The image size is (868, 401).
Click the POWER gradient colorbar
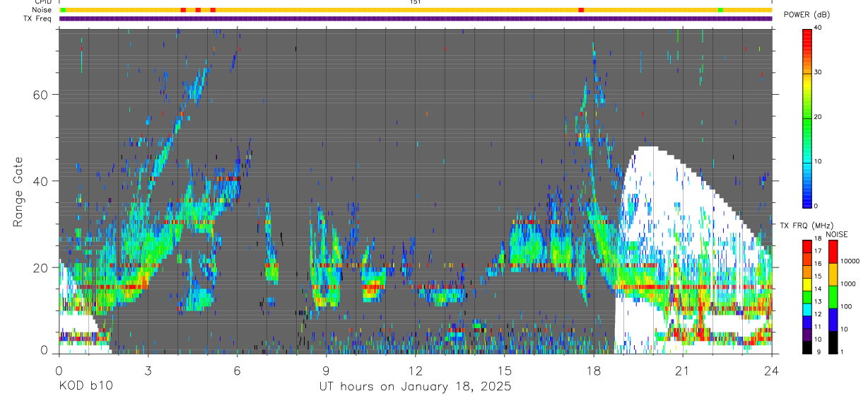pyautogui.click(x=807, y=117)
